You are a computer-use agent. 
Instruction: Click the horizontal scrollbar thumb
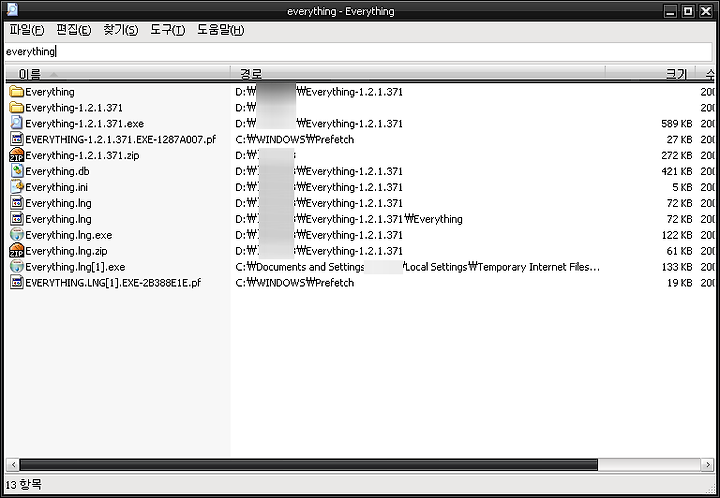click(309, 465)
